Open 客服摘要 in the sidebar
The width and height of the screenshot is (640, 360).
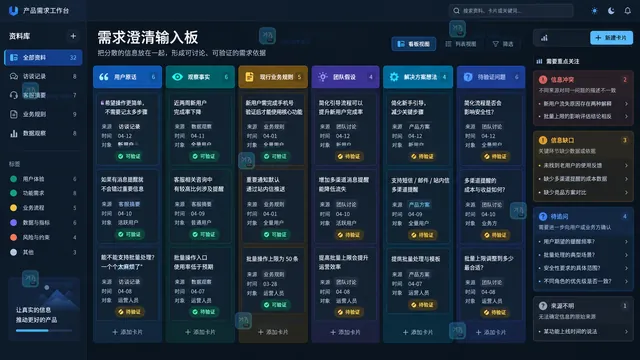43,95
